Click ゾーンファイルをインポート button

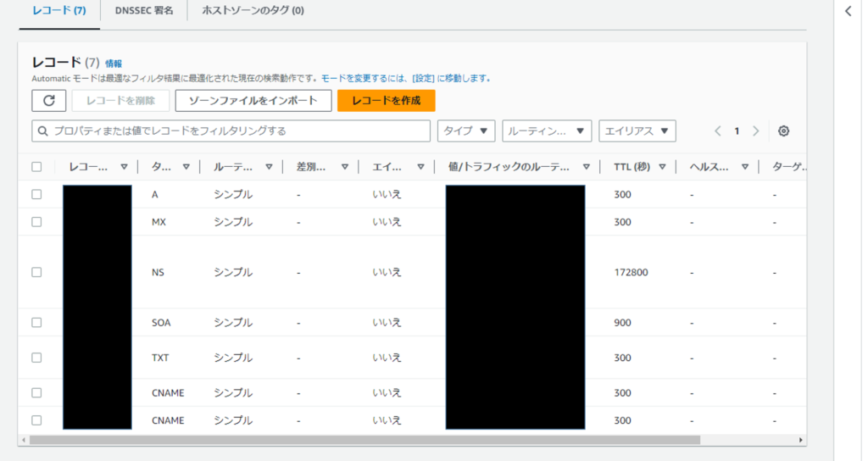point(253,101)
